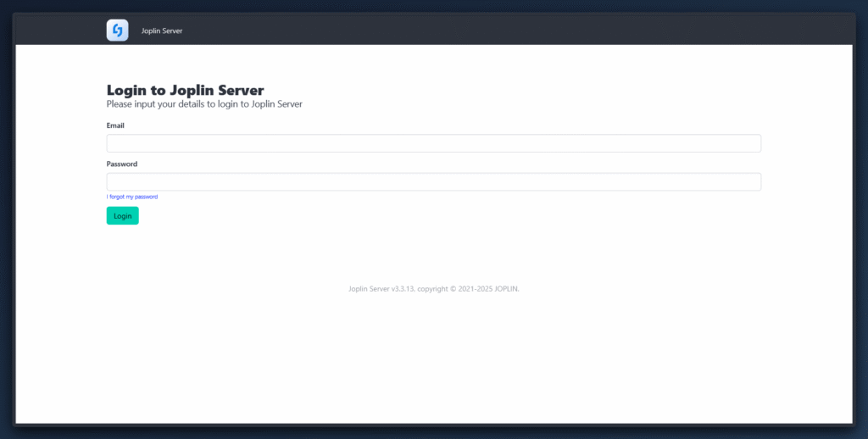The image size is (868, 439).
Task: Click the empty dark navbar area on right
Action: pyautogui.click(x=593, y=31)
